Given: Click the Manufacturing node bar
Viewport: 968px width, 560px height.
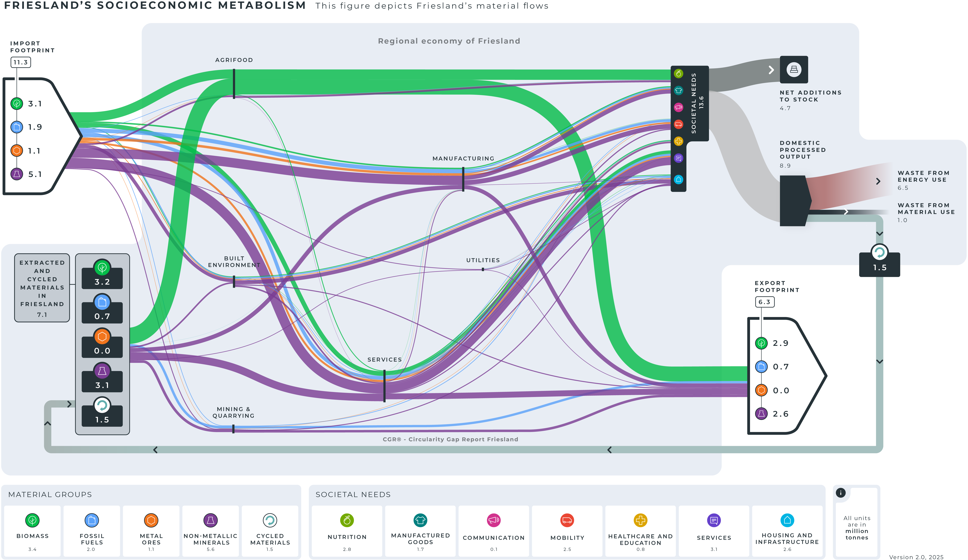Looking at the screenshot, I should (463, 179).
